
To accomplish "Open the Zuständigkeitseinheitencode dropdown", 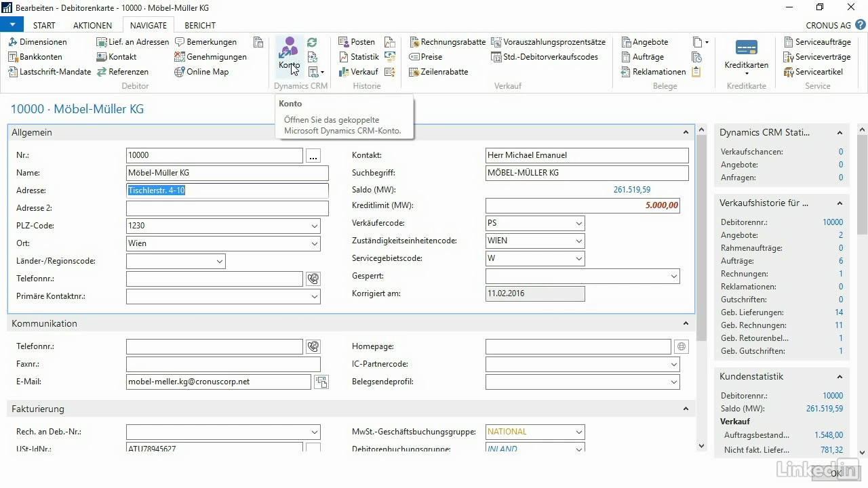I will click(578, 241).
